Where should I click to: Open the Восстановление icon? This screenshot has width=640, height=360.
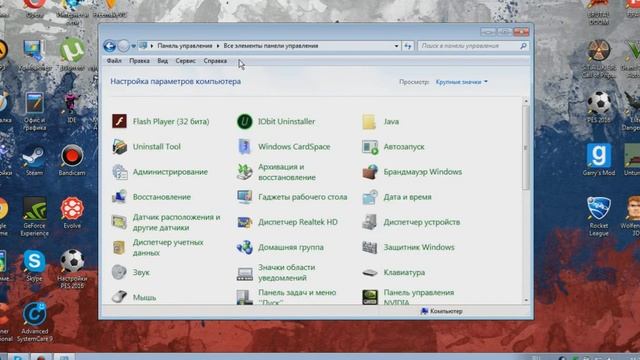[119, 197]
